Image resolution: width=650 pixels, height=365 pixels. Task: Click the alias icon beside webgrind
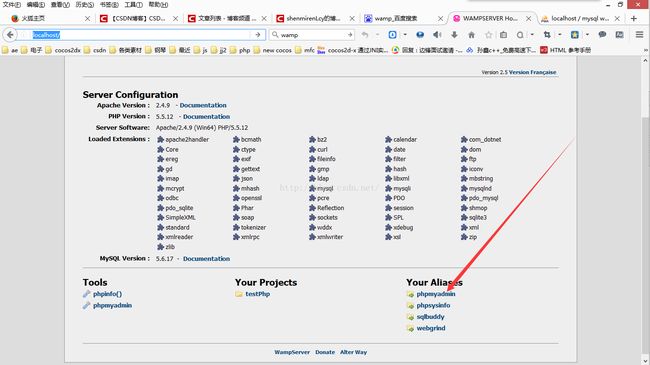coord(410,328)
